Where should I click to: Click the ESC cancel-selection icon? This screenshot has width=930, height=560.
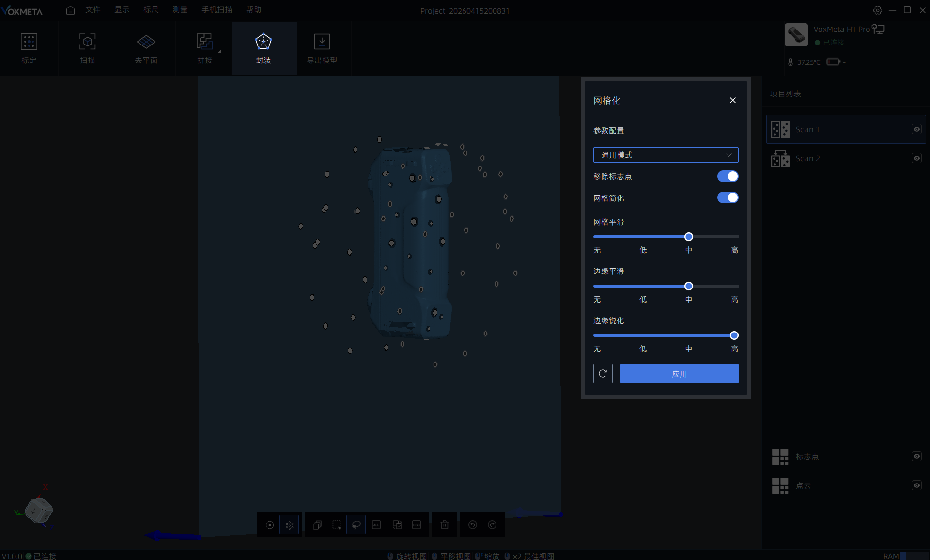click(417, 525)
